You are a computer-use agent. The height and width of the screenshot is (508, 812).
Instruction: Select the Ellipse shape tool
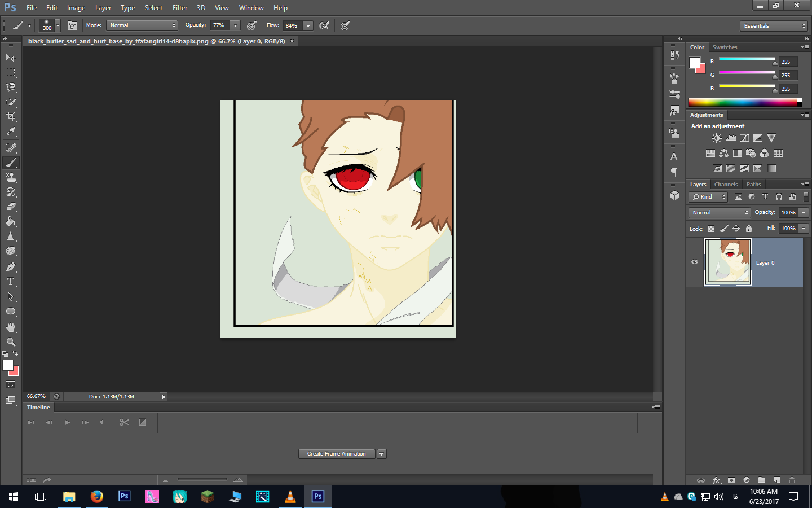pos(11,312)
